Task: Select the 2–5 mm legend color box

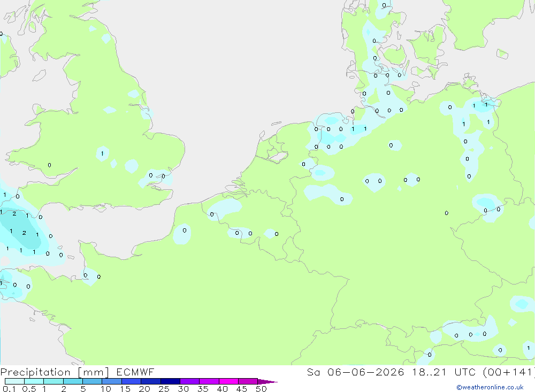Action: 73,381
